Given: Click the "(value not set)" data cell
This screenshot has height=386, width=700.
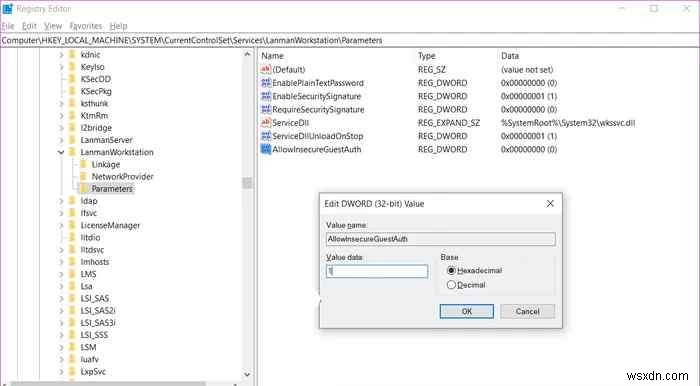Looking at the screenshot, I should [527, 70].
